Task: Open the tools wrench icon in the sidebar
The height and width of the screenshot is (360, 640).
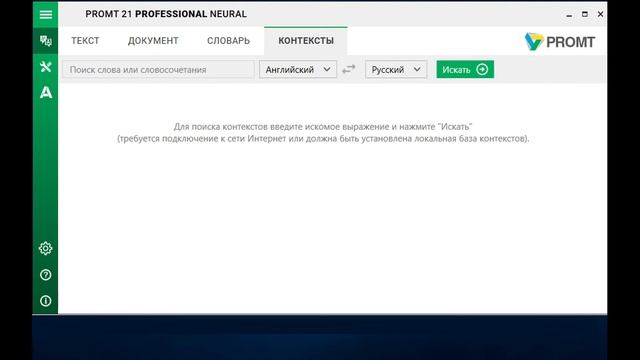Action: [46, 67]
